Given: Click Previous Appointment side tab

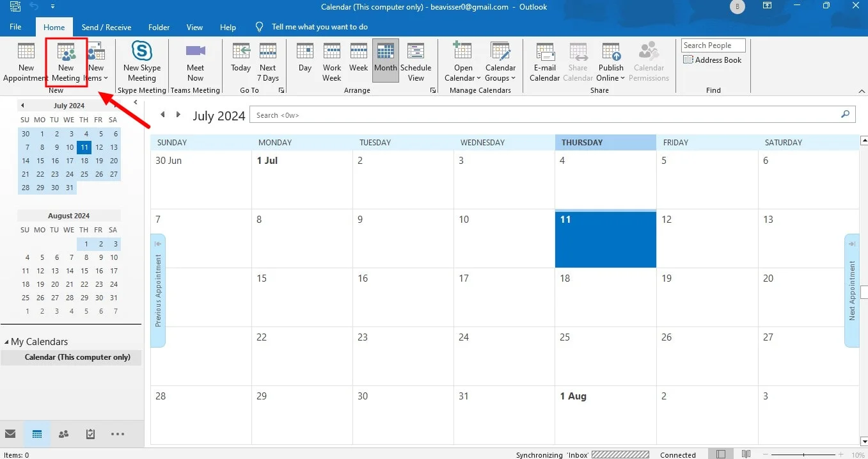Looking at the screenshot, I should pos(158,291).
